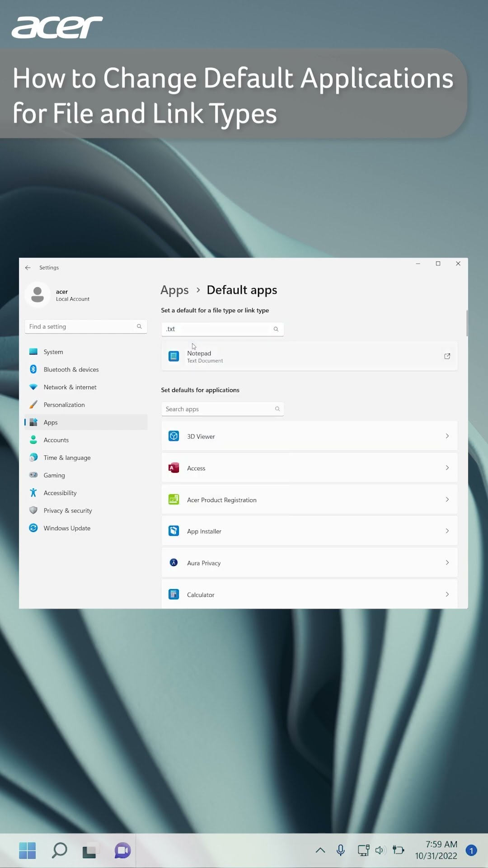Focus the Find a setting box
This screenshot has height=868, width=488.
click(86, 326)
